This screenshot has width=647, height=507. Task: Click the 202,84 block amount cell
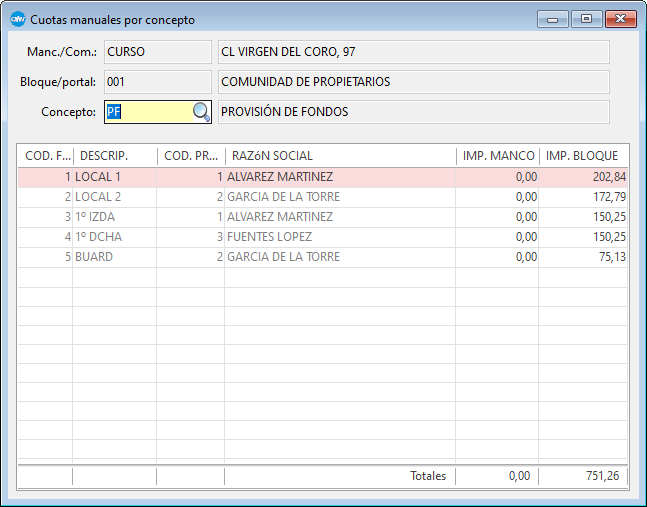pyautogui.click(x=607, y=177)
